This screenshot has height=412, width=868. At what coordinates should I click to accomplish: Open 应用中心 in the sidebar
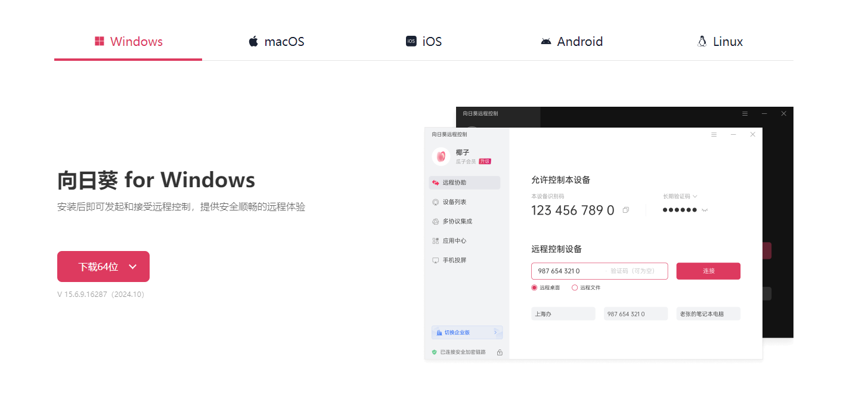464,241
